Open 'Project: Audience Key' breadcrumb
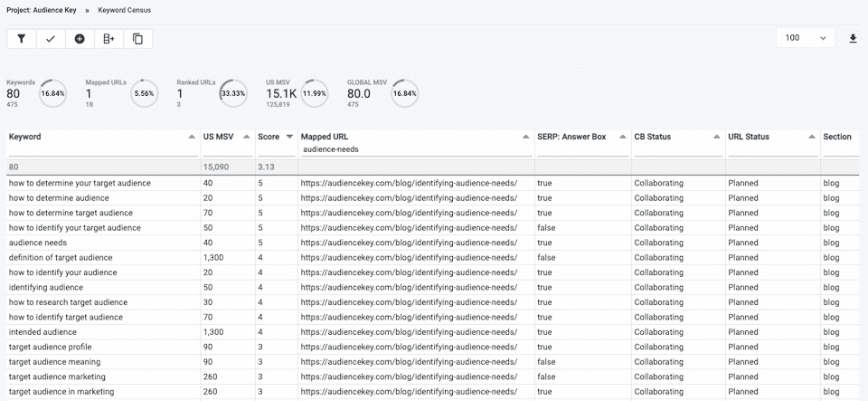This screenshot has width=868, height=401. (42, 10)
